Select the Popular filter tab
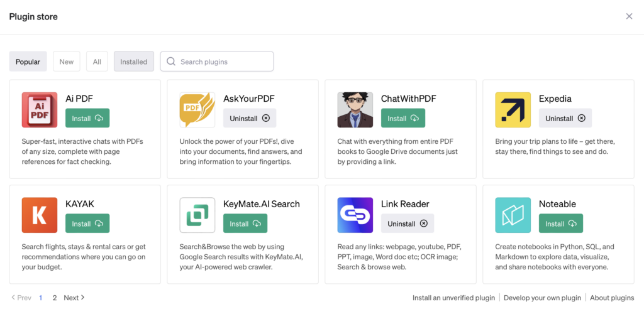Viewport: 644px width, 319px height. (x=28, y=62)
